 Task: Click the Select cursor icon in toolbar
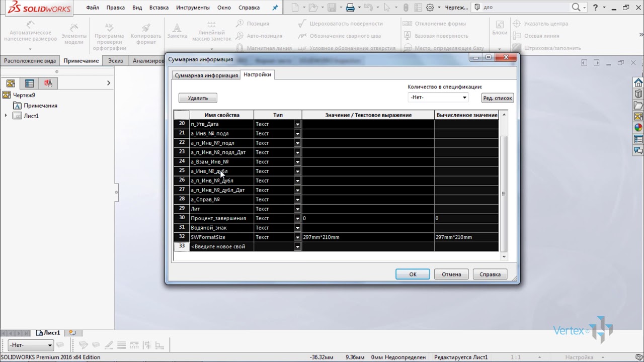coord(386,8)
